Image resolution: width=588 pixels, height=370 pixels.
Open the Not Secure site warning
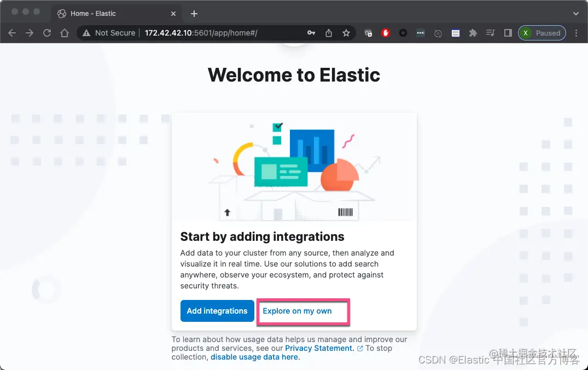(x=109, y=33)
